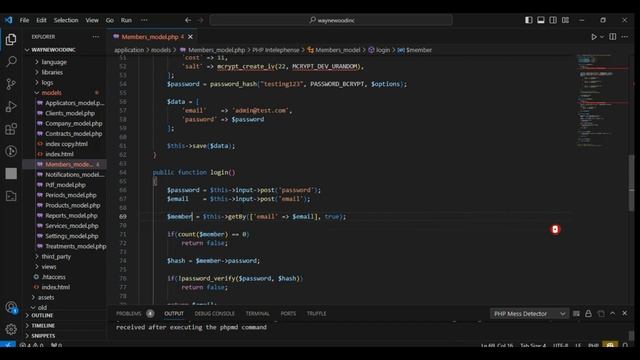Open Customize Layout icon in title bar
Screen dimensions: 640x360
click(565, 20)
